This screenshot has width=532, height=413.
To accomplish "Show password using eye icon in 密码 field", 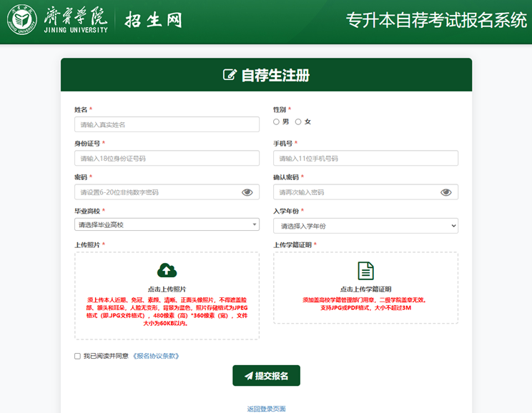I will [x=247, y=192].
